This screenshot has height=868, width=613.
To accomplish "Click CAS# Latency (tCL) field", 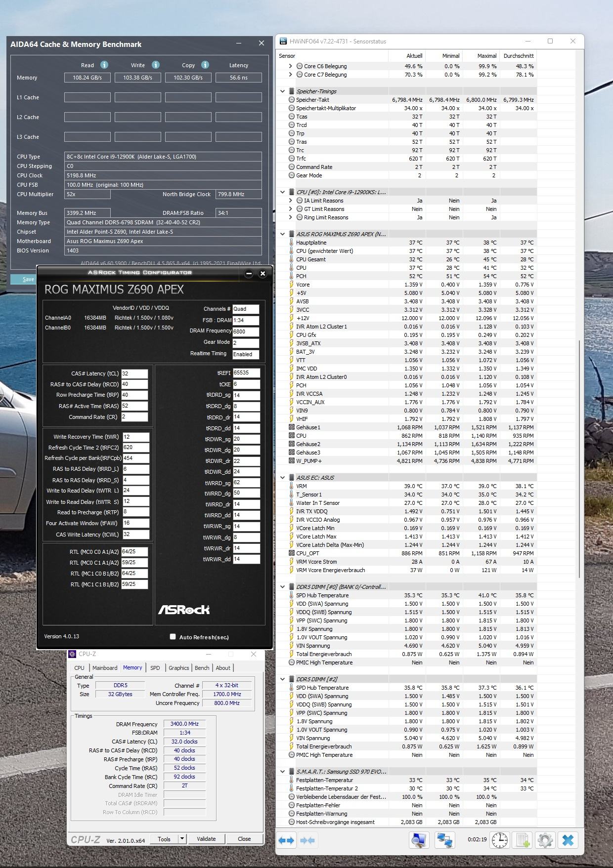I will tap(134, 374).
